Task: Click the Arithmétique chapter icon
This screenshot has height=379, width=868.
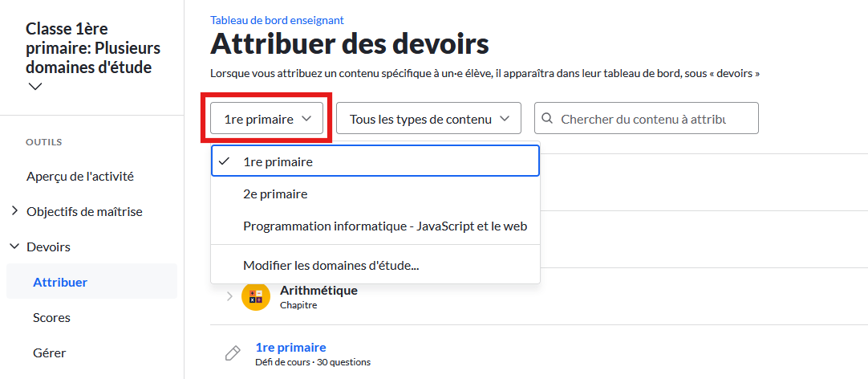Action: tap(256, 296)
